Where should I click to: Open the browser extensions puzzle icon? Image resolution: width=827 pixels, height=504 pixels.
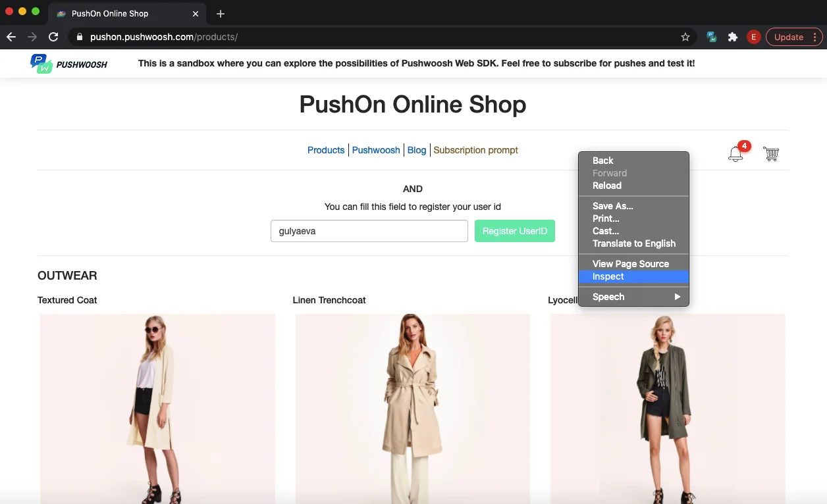pos(732,37)
